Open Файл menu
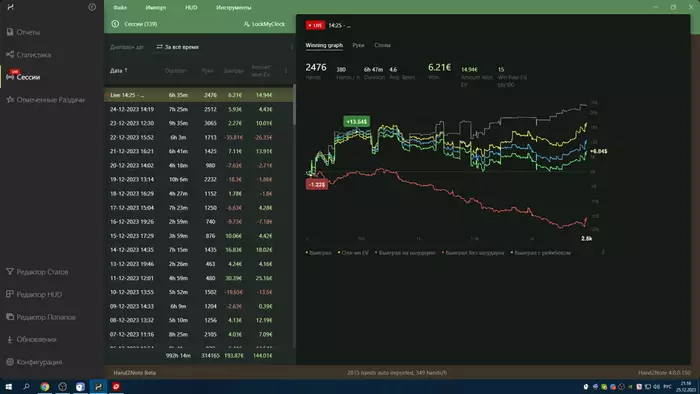Image resolution: width=700 pixels, height=394 pixels. pos(120,8)
